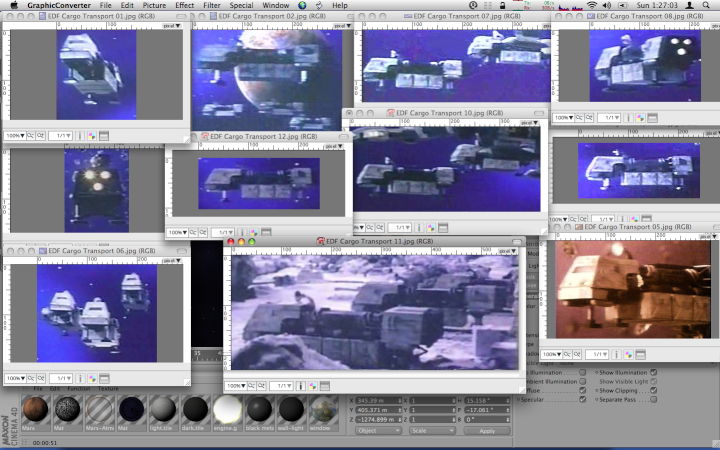Screen dimensions: 720x450
Task: Open the Filter menu
Action: (212, 5)
